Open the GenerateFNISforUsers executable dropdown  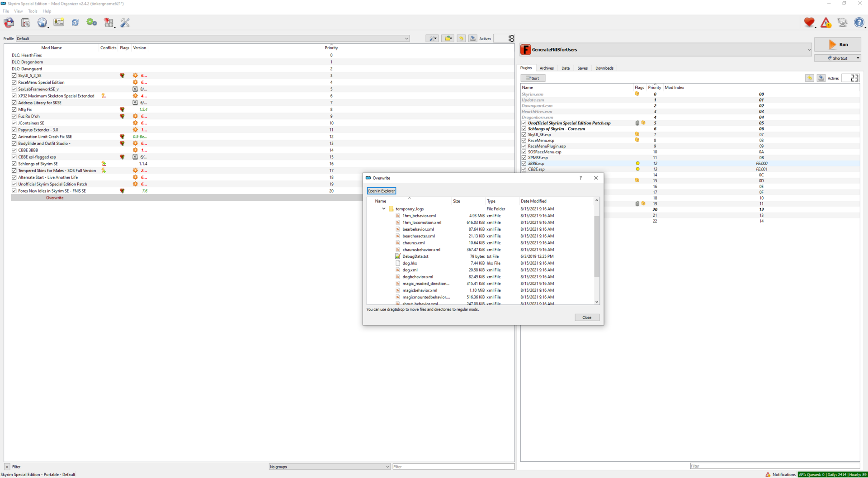[x=665, y=50]
